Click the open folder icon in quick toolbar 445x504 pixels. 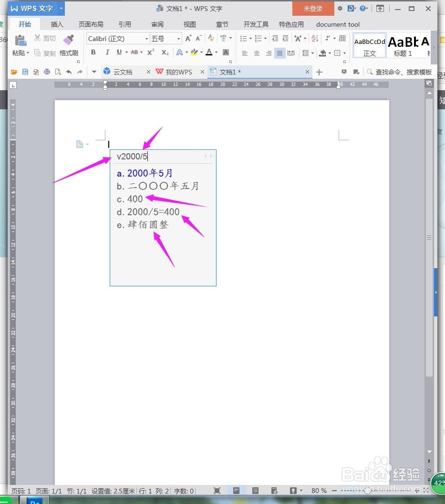click(x=14, y=72)
